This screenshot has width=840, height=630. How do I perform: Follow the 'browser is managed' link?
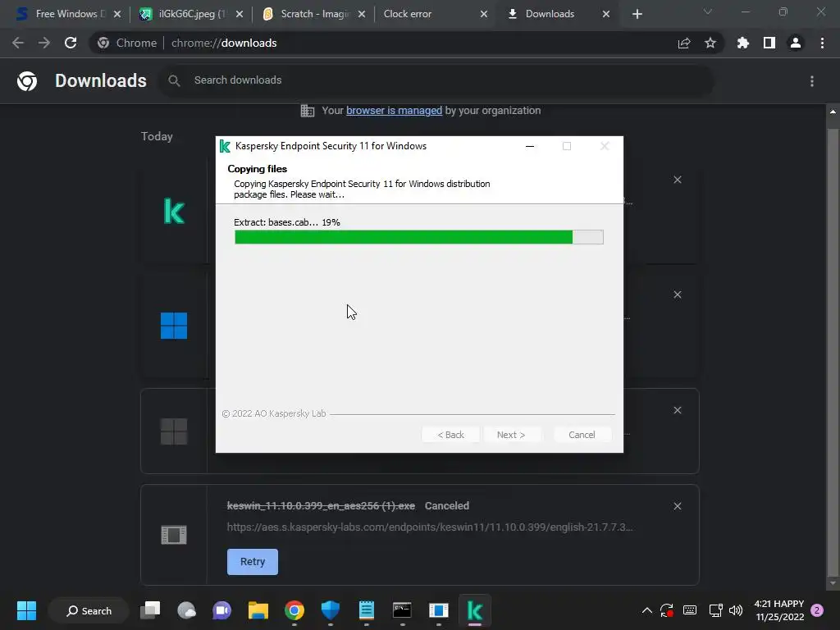point(394,111)
